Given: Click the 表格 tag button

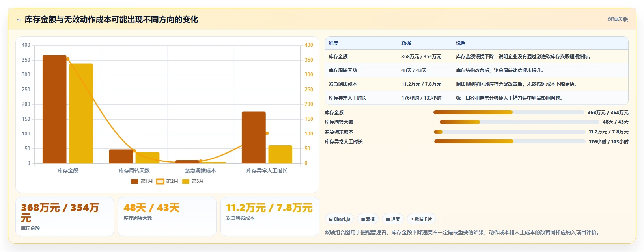Looking at the screenshot, I should click(368, 219).
